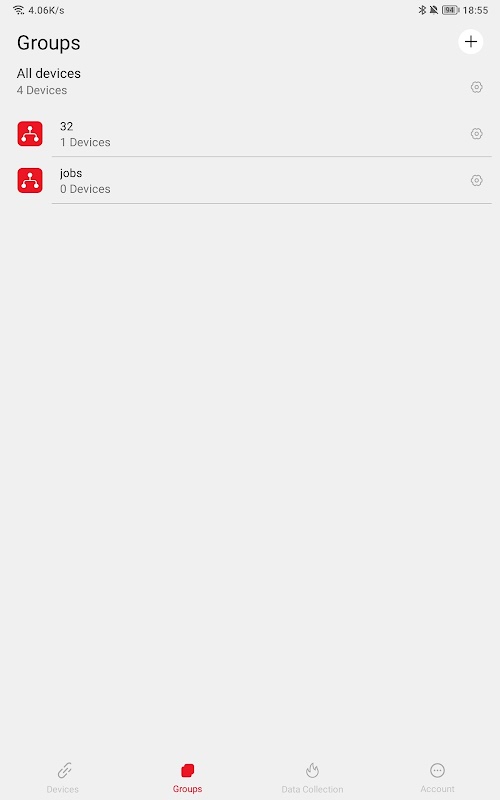Open settings gear for All devices
This screenshot has width=500, height=800.
[x=477, y=87]
